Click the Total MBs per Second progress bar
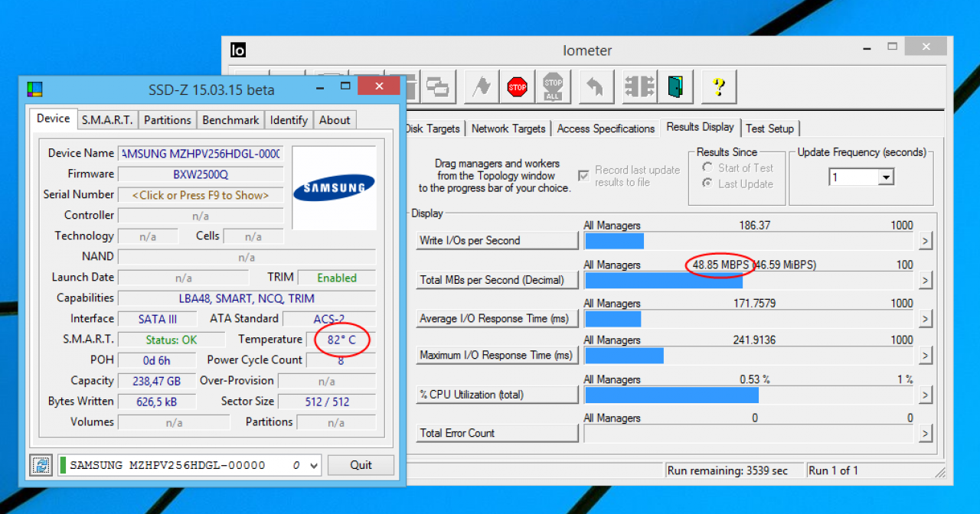Viewport: 980px width, 514px height. pyautogui.click(x=750, y=280)
